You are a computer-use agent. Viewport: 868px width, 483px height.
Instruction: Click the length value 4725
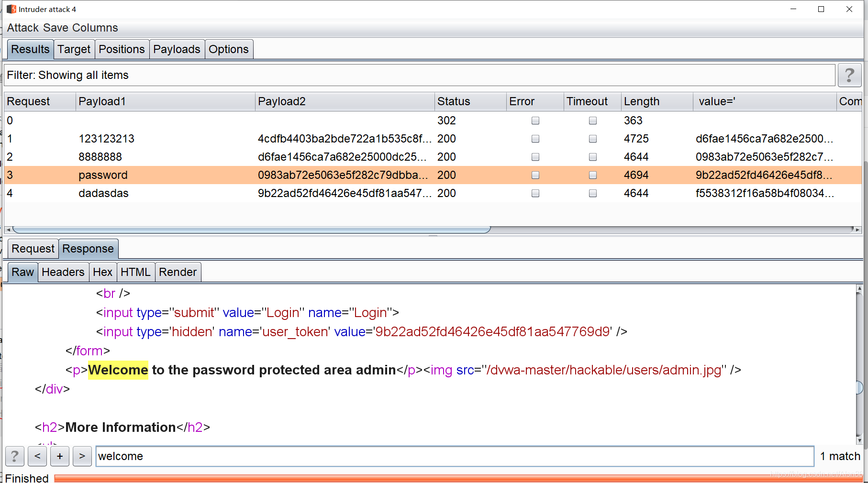pos(636,139)
